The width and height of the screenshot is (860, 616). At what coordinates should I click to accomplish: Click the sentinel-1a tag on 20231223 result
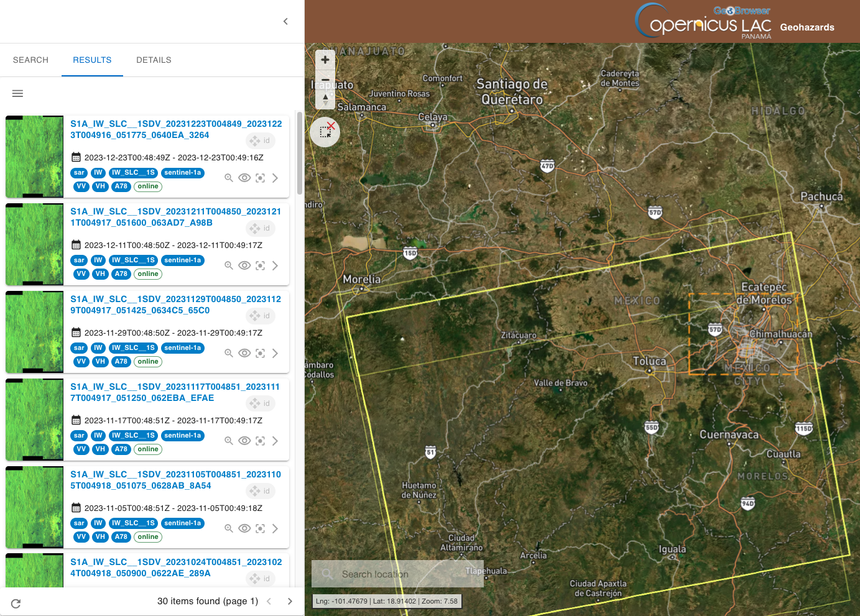point(183,173)
